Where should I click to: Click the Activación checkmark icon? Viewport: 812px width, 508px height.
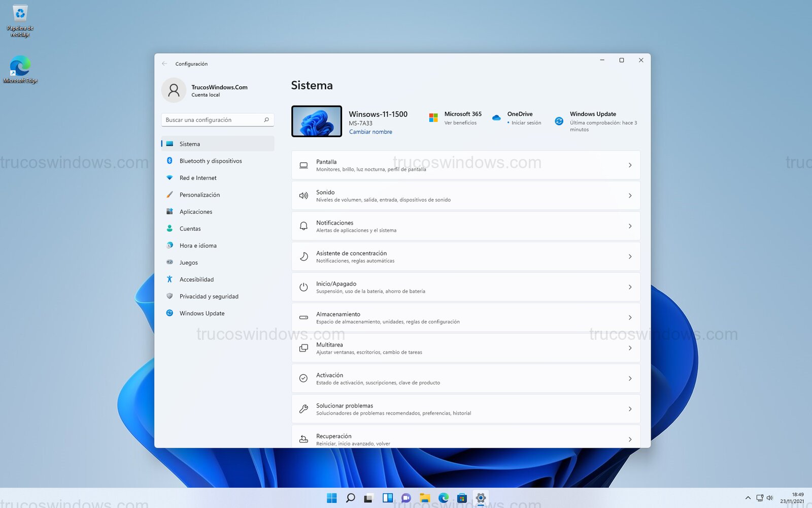point(303,378)
